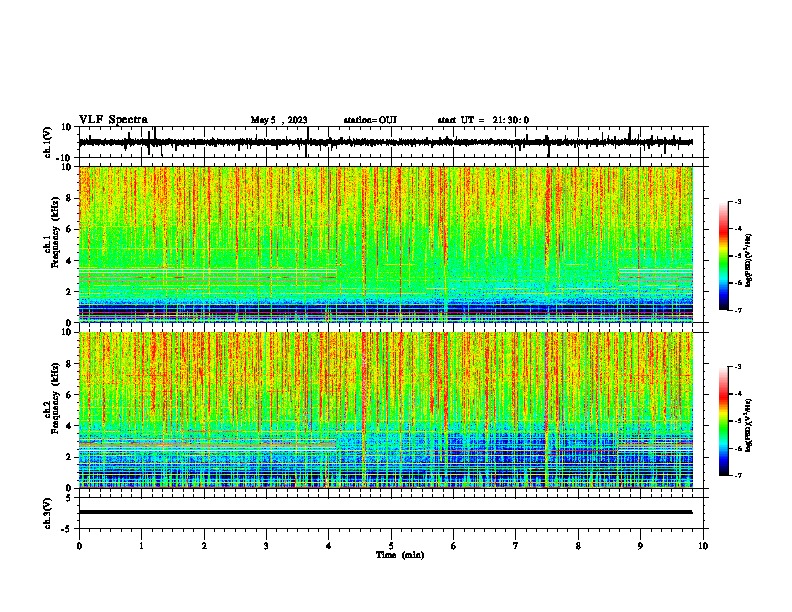Click time axis tick label "3"

pos(266,546)
